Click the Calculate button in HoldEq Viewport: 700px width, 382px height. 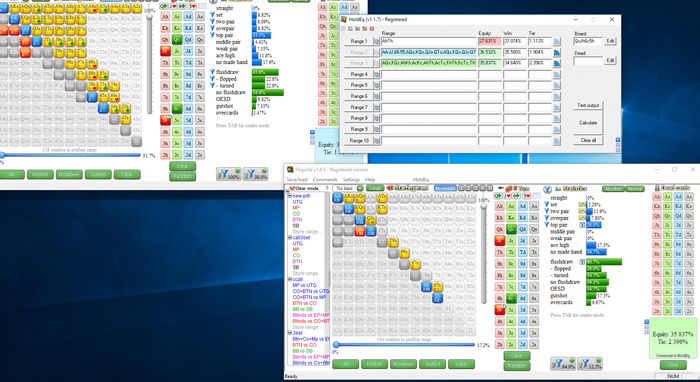click(588, 123)
